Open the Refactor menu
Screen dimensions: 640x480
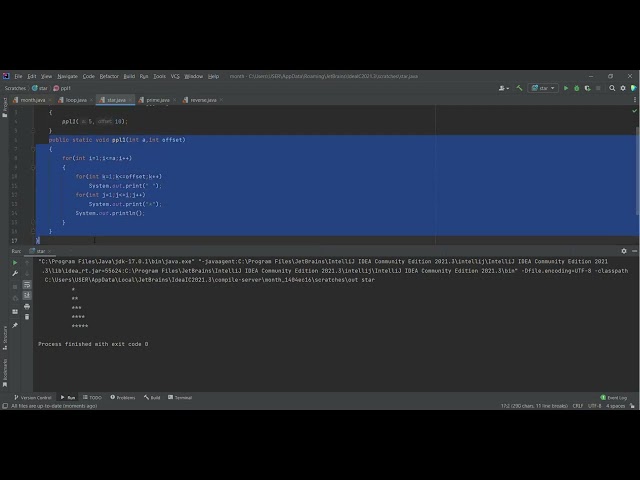tap(109, 76)
